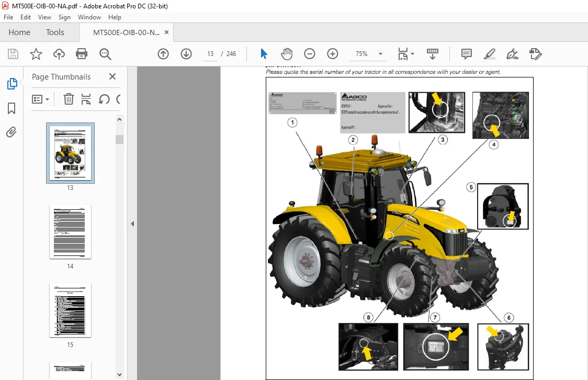
Task: Select the page 13 thumbnail
Action: pyautogui.click(x=70, y=153)
